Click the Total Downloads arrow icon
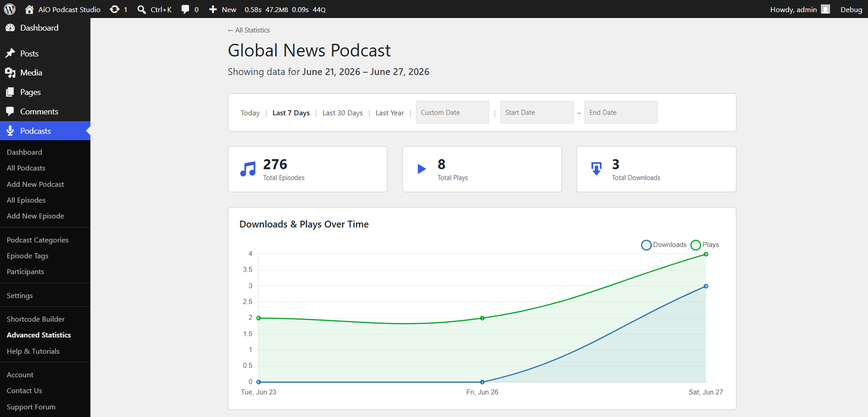 596,169
